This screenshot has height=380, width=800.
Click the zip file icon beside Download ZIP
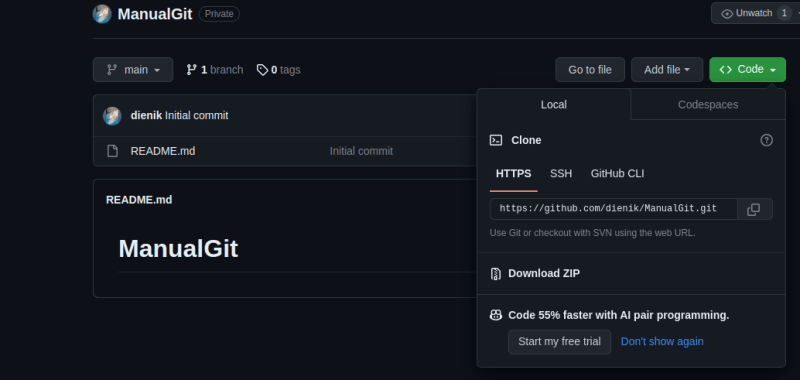tap(495, 274)
